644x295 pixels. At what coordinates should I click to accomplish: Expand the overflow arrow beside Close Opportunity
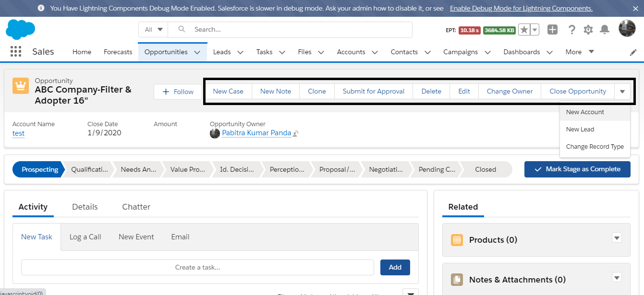(622, 91)
